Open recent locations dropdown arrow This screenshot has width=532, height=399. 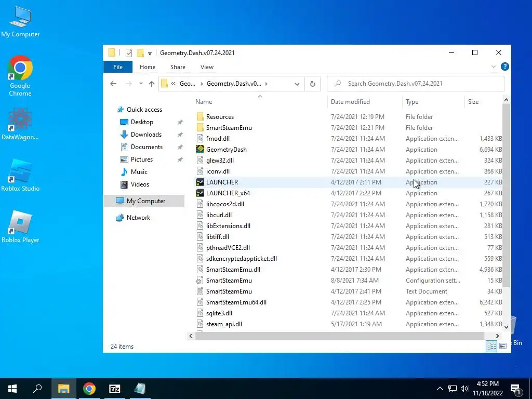(x=141, y=84)
